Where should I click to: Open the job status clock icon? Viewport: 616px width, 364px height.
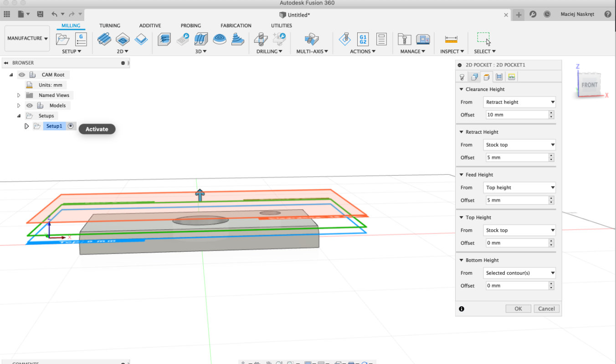click(547, 15)
